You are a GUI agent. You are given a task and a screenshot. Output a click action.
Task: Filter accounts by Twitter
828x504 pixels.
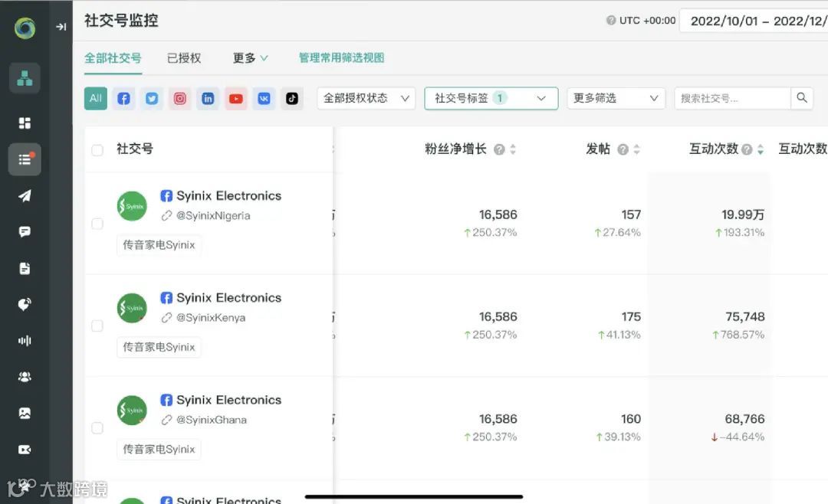click(152, 99)
